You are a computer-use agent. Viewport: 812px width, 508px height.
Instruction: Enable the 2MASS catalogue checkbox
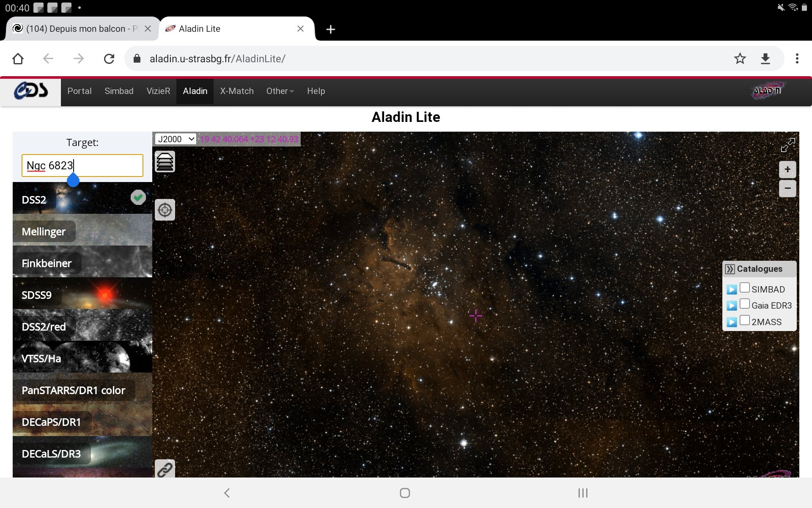pos(745,320)
